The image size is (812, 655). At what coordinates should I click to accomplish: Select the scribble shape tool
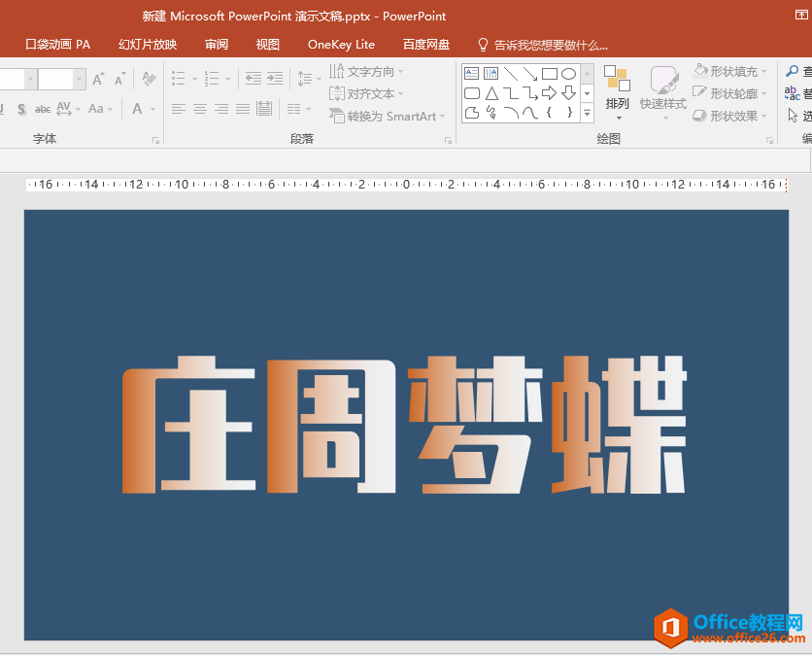pos(491,113)
